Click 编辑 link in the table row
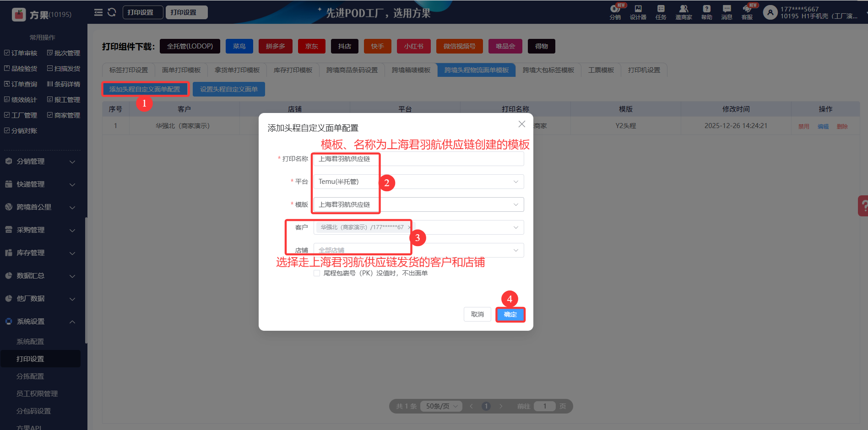 [x=823, y=126]
